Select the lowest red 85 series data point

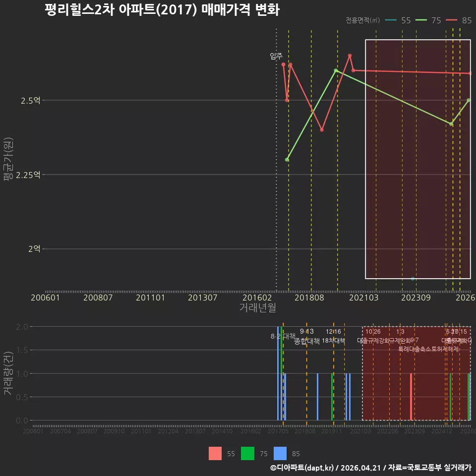pyautogui.click(x=322, y=130)
